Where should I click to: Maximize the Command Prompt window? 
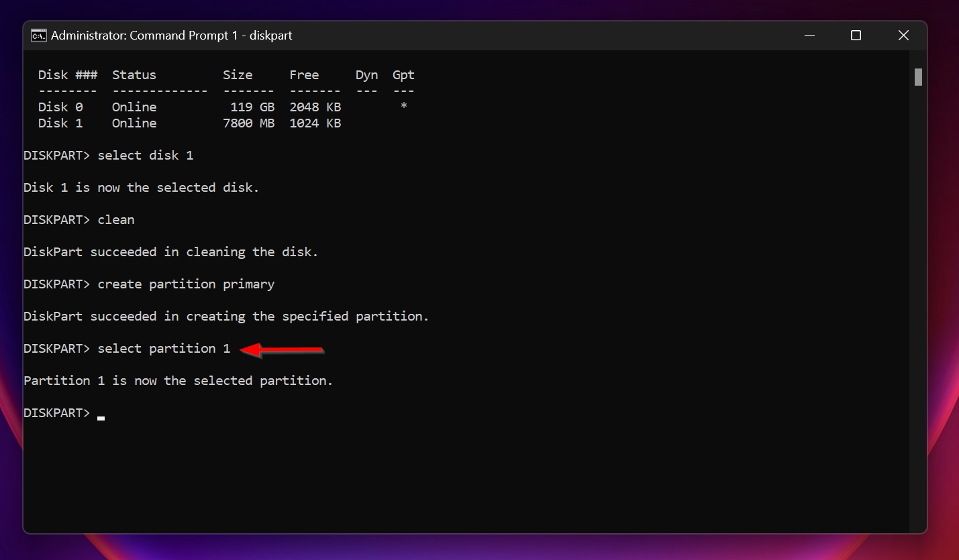[x=856, y=36]
